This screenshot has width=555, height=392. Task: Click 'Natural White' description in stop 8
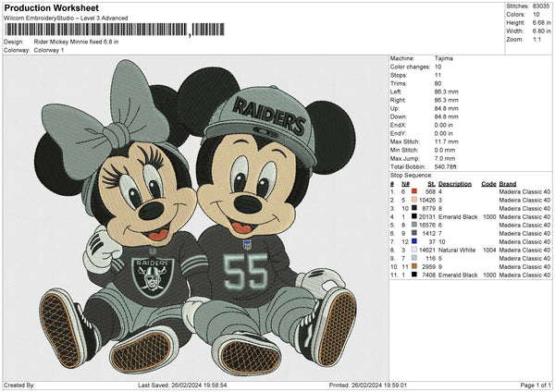457,251
